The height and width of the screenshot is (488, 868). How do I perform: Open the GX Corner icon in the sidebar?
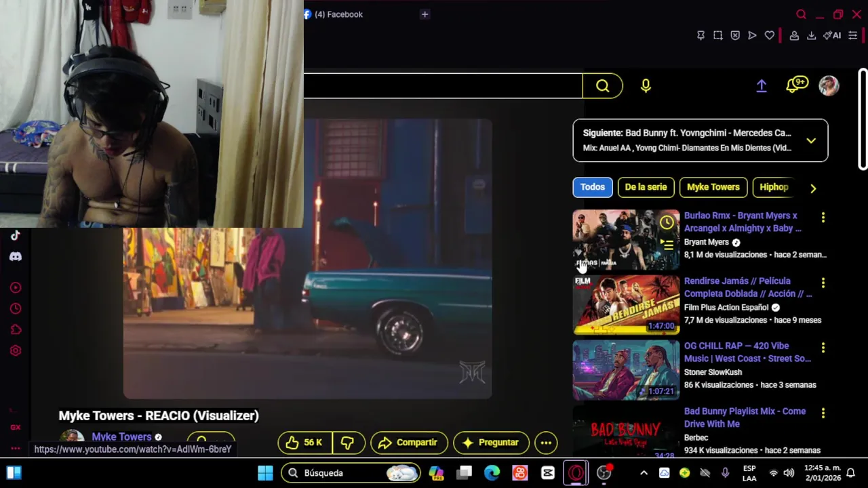click(x=16, y=427)
